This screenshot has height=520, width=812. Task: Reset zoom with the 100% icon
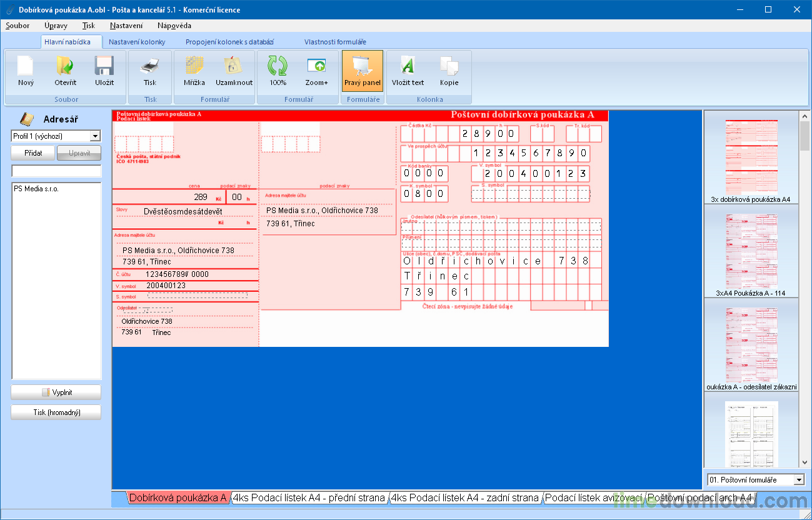click(x=278, y=66)
